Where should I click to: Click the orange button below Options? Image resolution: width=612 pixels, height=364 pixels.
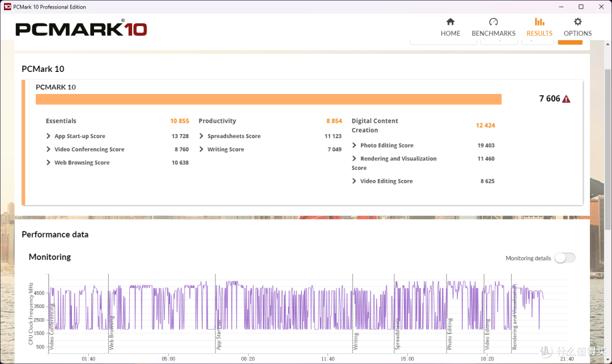point(570,42)
